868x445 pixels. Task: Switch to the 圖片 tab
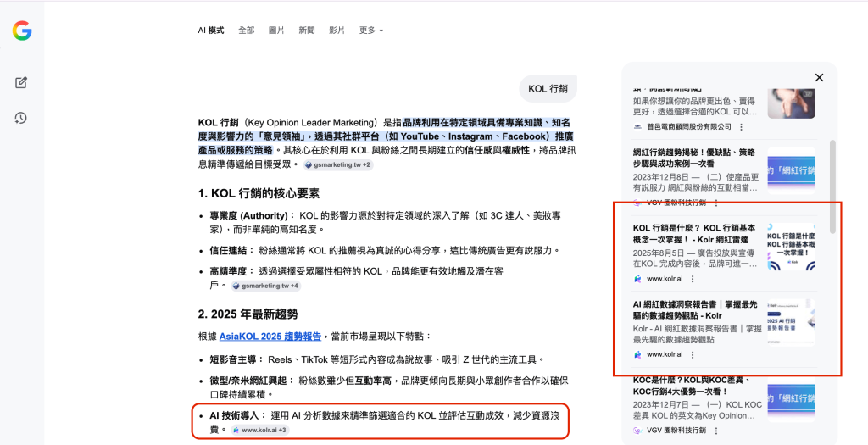(x=276, y=31)
